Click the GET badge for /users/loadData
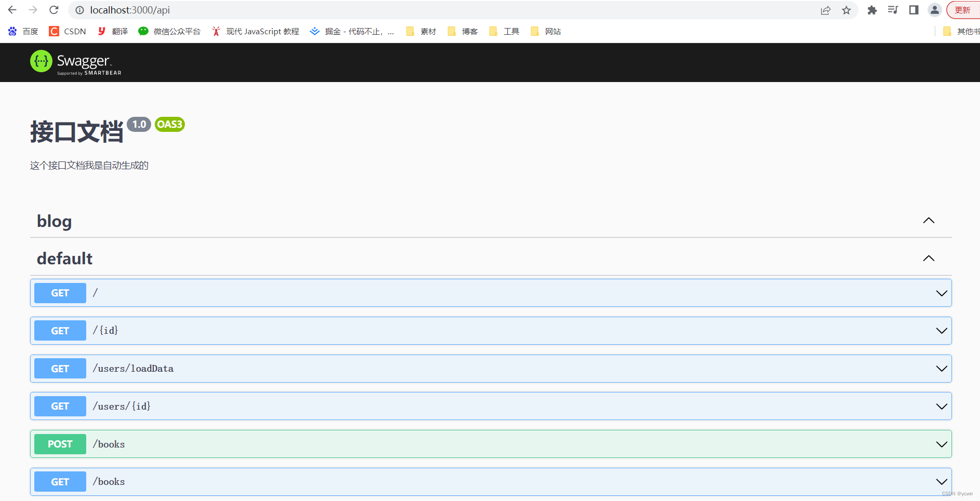 (60, 369)
